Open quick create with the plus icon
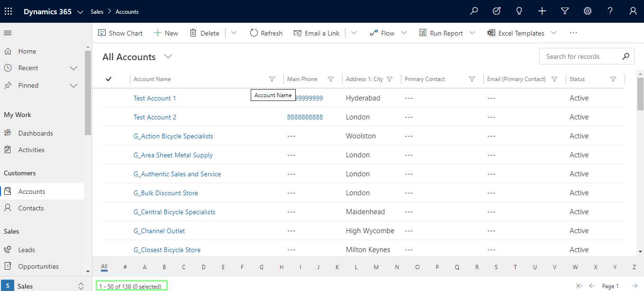Image resolution: width=644 pixels, height=291 pixels. point(542,11)
